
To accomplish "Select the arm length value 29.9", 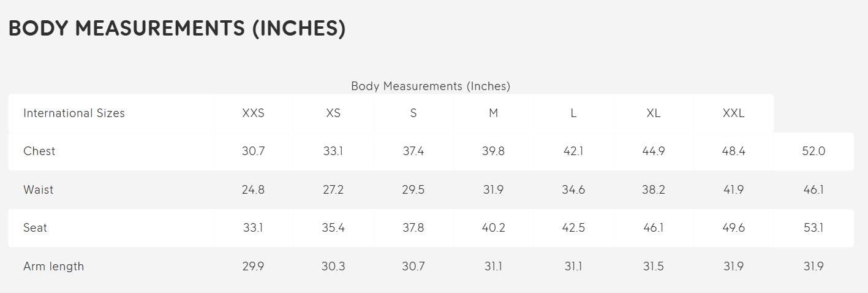I will (x=254, y=267).
